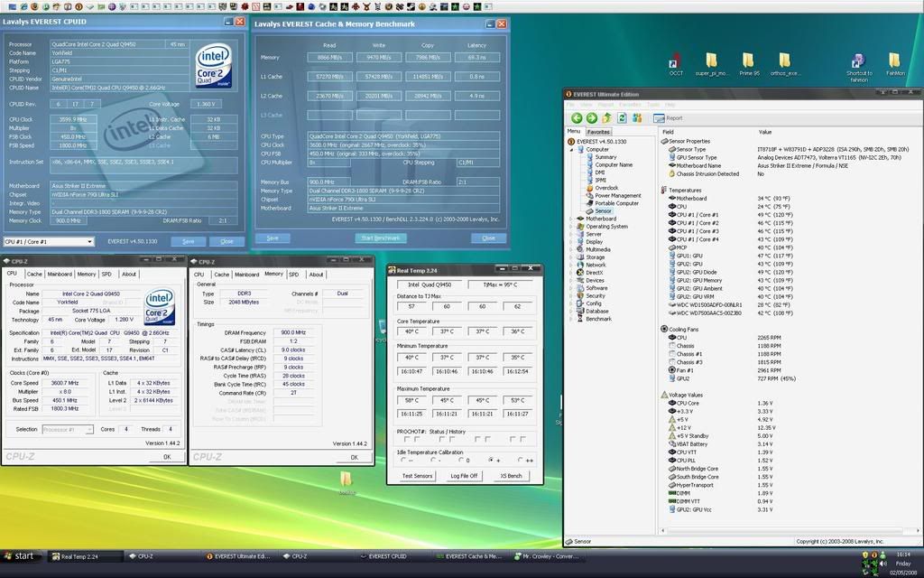Click the green Forward arrow in EVEREST toolbar
Viewport: 924px width, 578px height.
tap(591, 117)
